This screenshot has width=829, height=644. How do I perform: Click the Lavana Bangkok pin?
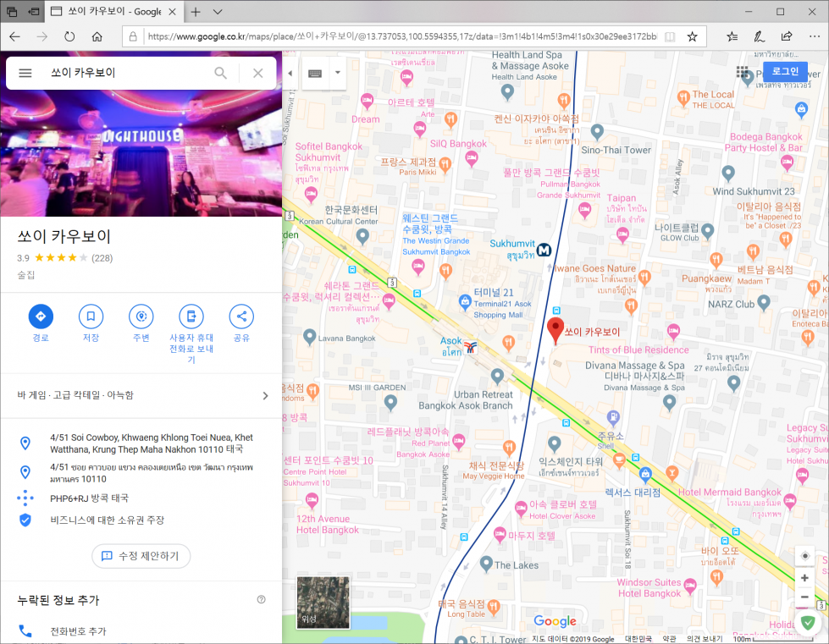click(x=309, y=337)
